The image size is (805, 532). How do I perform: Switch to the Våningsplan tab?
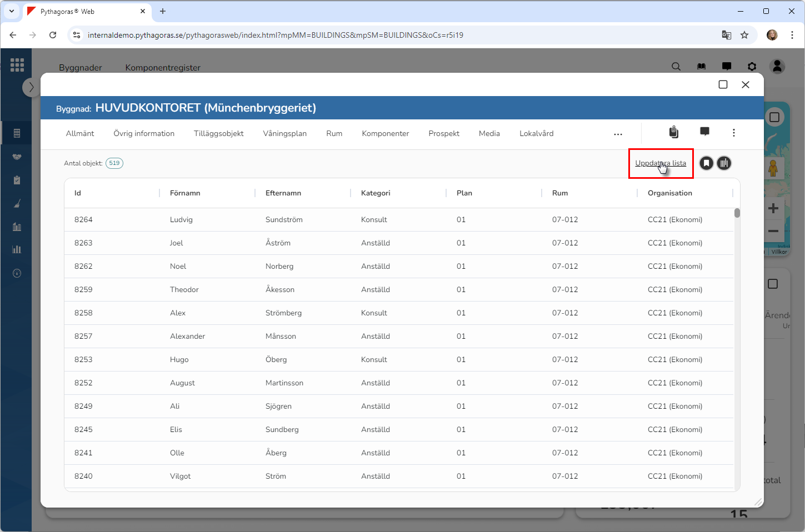284,134
